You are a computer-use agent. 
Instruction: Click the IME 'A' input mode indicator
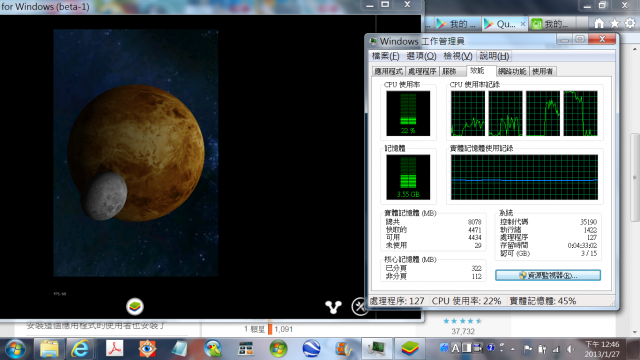pos(456,348)
